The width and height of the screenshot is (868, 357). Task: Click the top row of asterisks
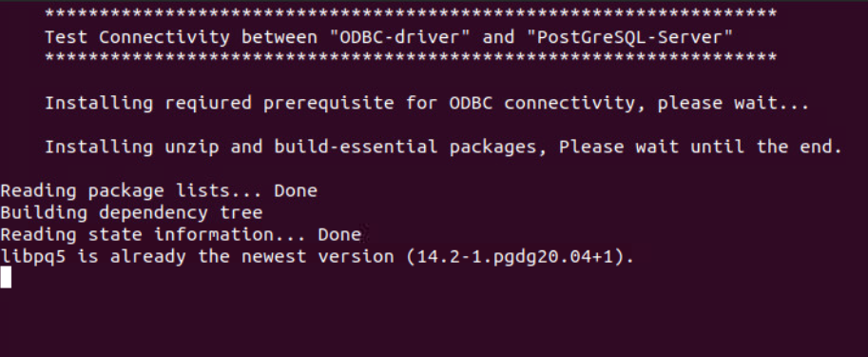pos(411,13)
